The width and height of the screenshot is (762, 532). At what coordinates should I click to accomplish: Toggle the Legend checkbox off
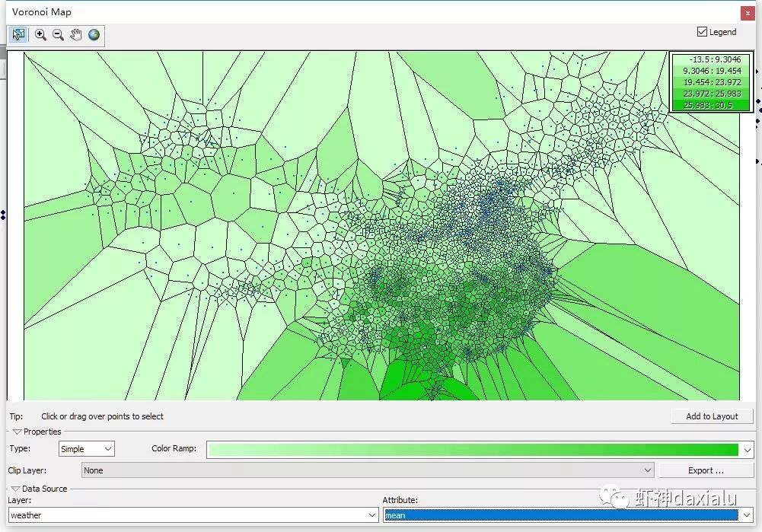(702, 31)
